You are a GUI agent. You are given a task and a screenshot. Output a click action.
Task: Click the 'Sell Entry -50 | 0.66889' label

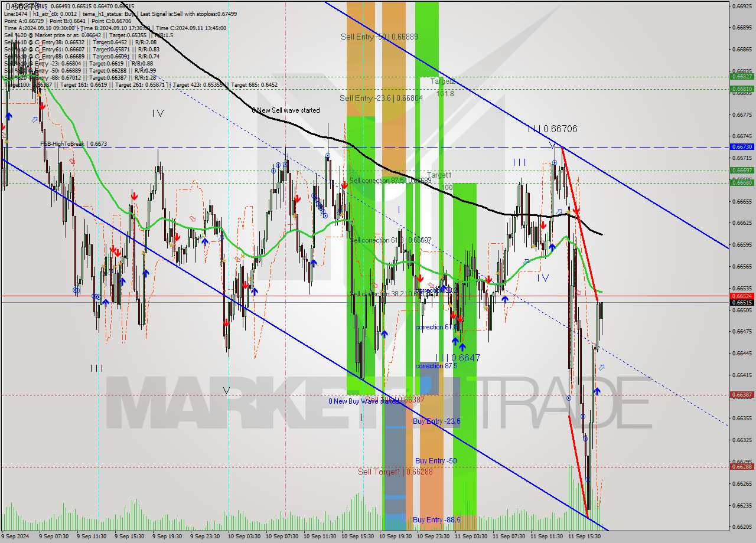click(x=379, y=37)
